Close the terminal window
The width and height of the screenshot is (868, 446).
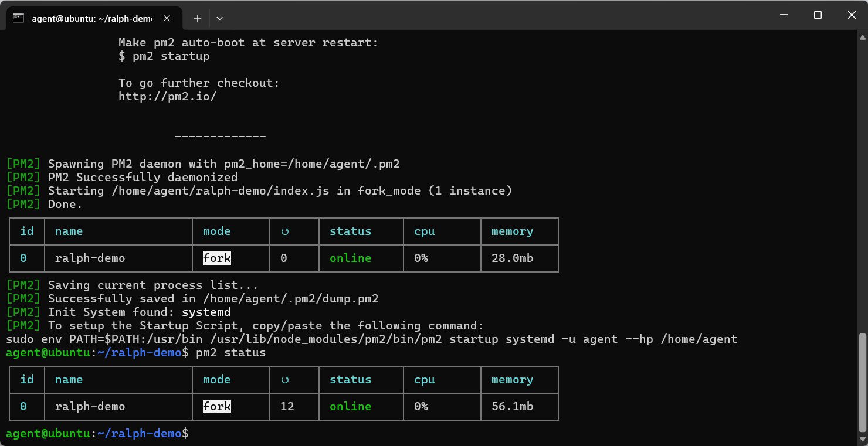[x=851, y=15]
